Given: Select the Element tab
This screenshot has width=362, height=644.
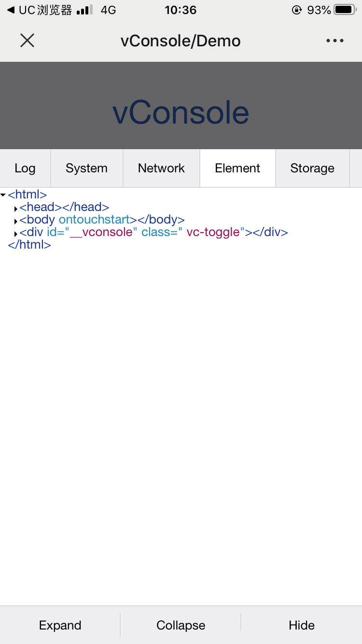Looking at the screenshot, I should pos(237,168).
